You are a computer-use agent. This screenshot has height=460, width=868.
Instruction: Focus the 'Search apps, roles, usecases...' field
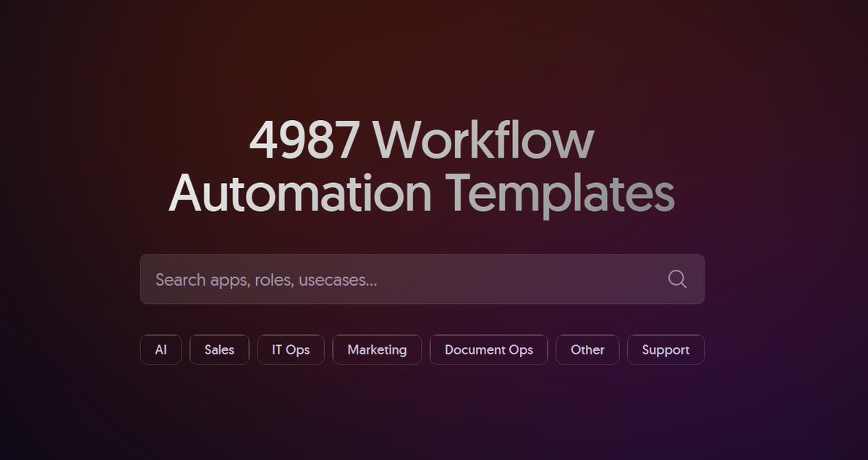click(422, 279)
